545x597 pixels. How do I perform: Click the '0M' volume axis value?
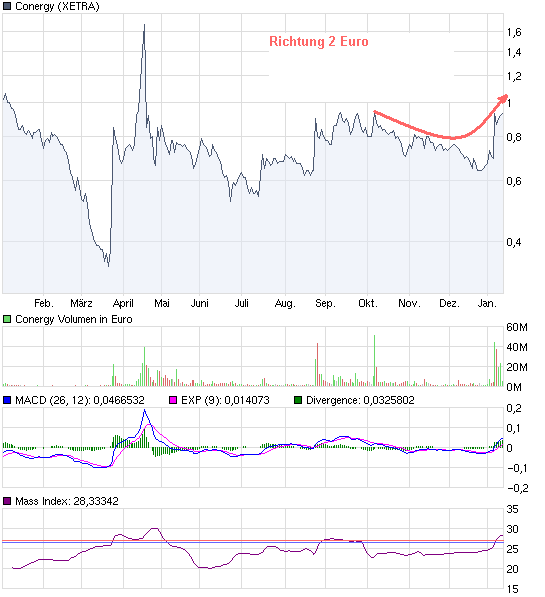tap(514, 387)
